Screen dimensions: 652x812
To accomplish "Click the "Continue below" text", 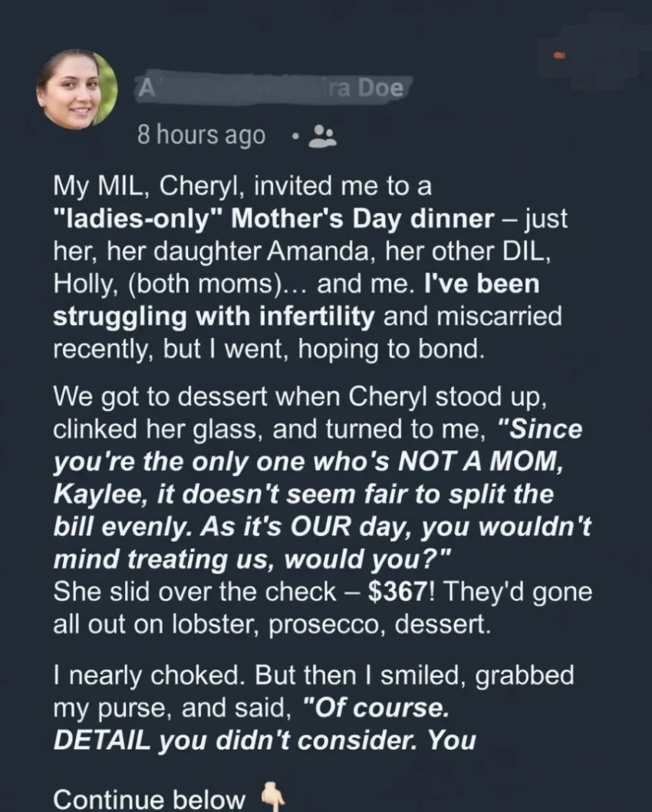I will pos(149,798).
